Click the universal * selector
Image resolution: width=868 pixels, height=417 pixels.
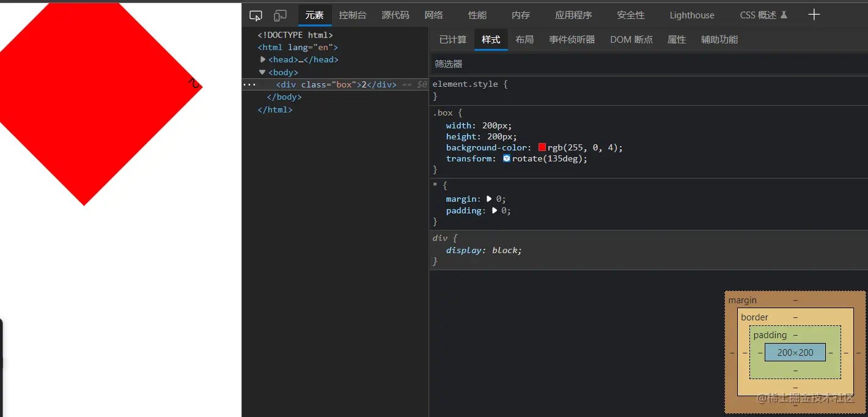435,185
